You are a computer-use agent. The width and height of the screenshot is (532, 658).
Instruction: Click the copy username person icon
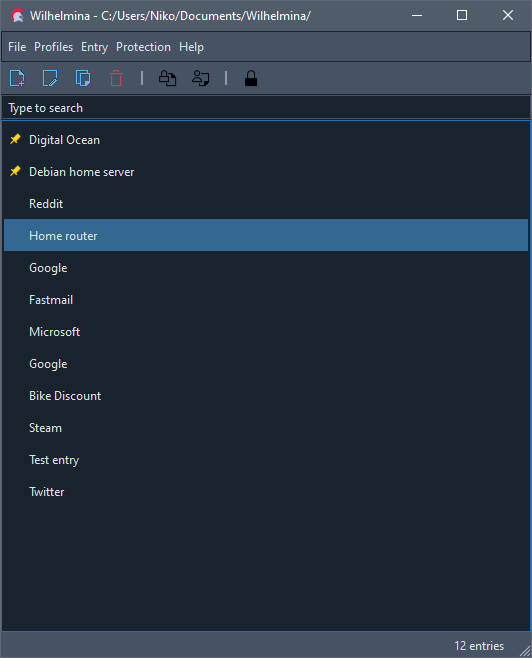[x=201, y=78]
